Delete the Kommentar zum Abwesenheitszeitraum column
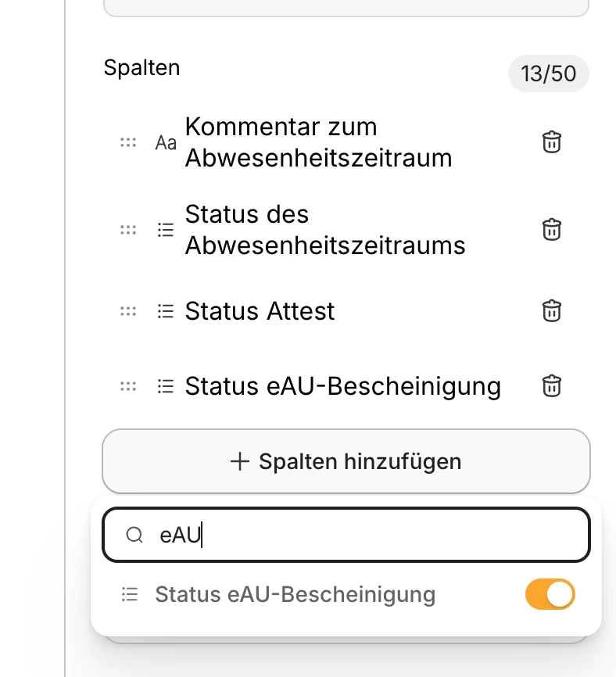This screenshot has height=677, width=616. coord(552,142)
